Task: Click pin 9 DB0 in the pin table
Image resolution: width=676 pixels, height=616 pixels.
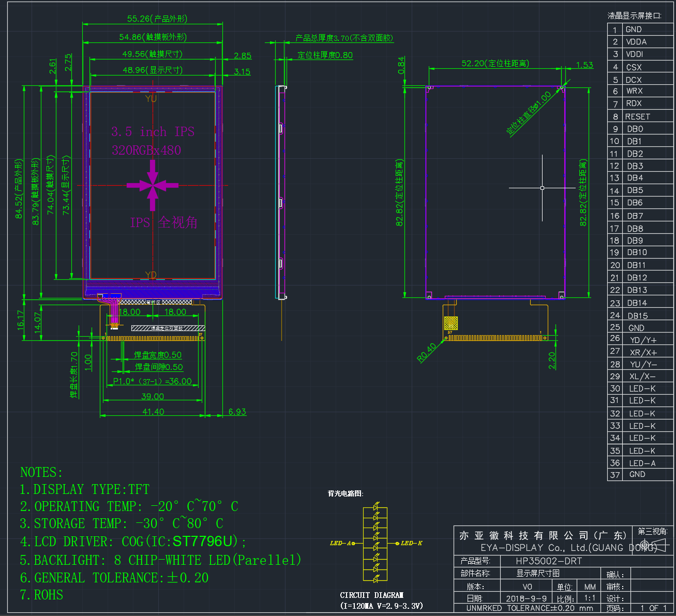Action: tap(640, 129)
